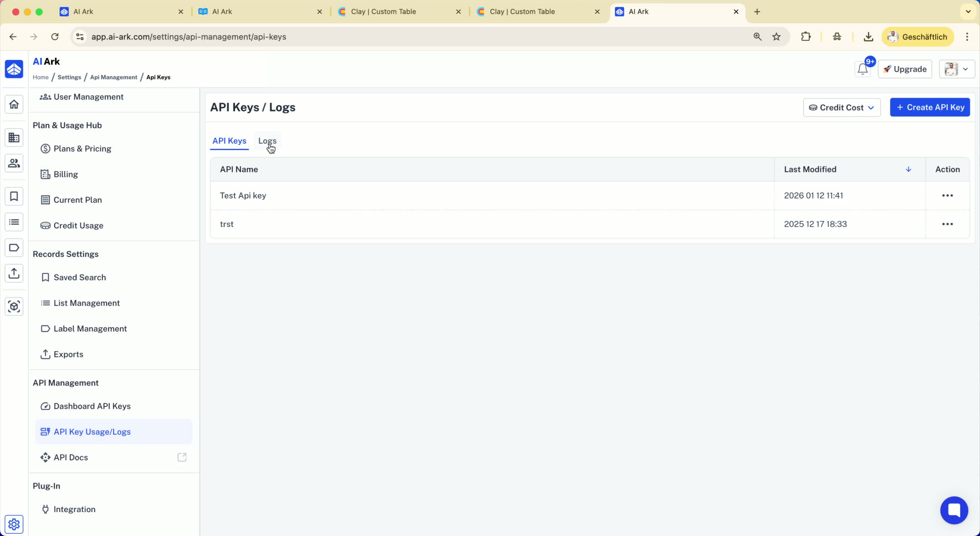Image resolution: width=980 pixels, height=536 pixels.
Task: Open the label tag icon in rail
Action: [x=14, y=248]
